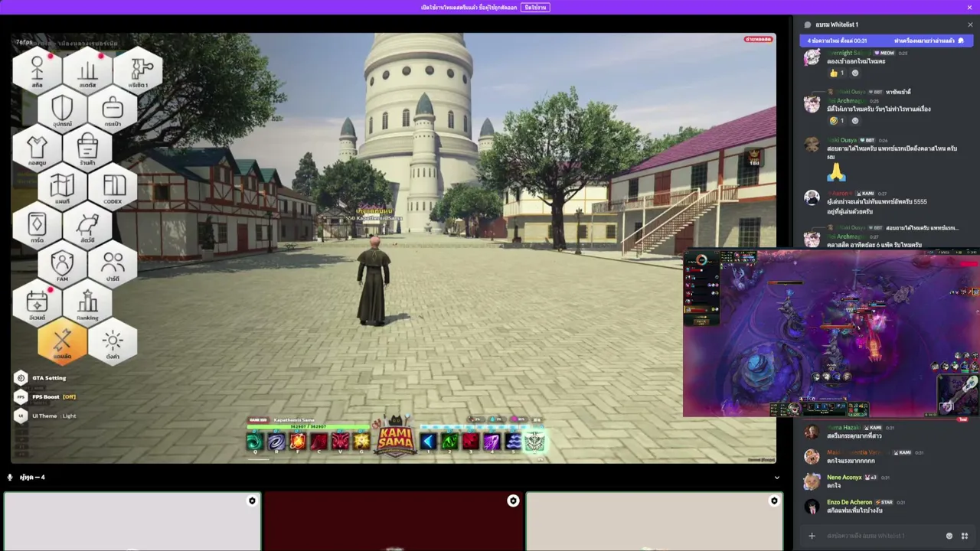Open the apps grid button in chat input

(x=965, y=536)
